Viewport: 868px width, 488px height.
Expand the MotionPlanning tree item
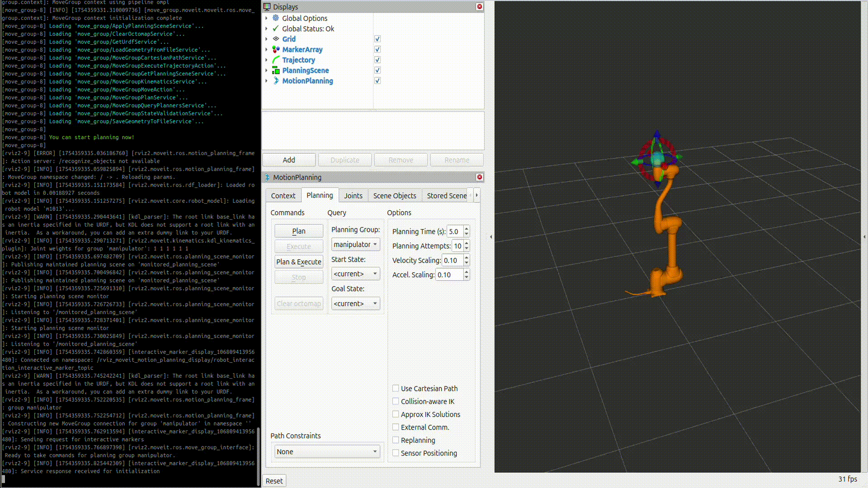click(266, 80)
